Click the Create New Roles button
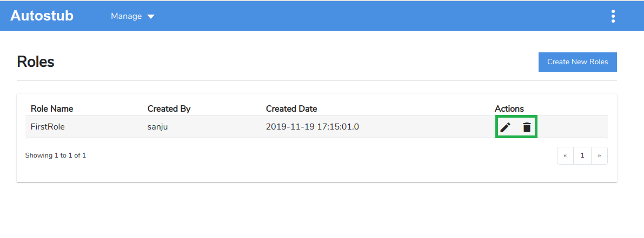644x238 pixels. pyautogui.click(x=577, y=62)
